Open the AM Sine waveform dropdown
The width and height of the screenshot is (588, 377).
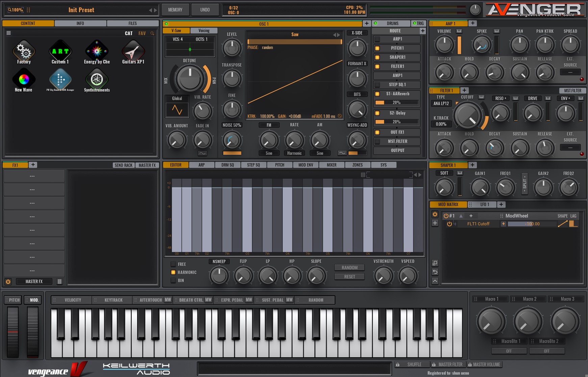[320, 153]
